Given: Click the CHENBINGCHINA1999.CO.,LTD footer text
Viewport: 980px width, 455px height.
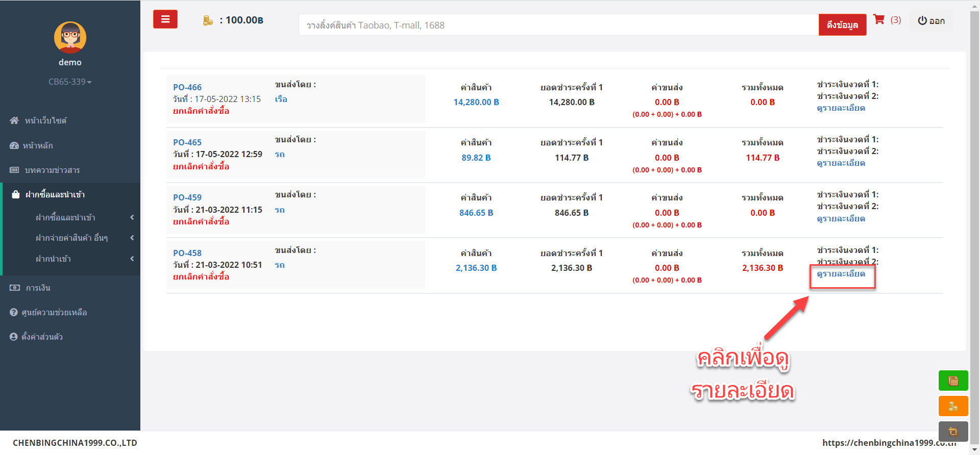Looking at the screenshot, I should 75,443.
